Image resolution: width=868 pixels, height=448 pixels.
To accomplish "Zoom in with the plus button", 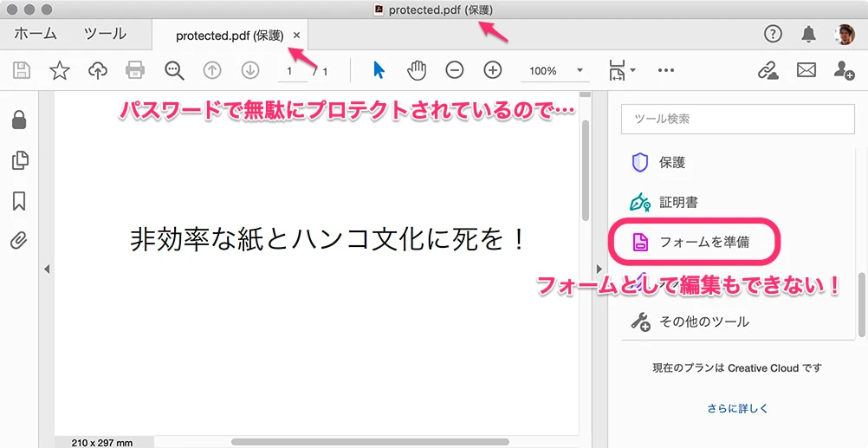I will pos(493,70).
